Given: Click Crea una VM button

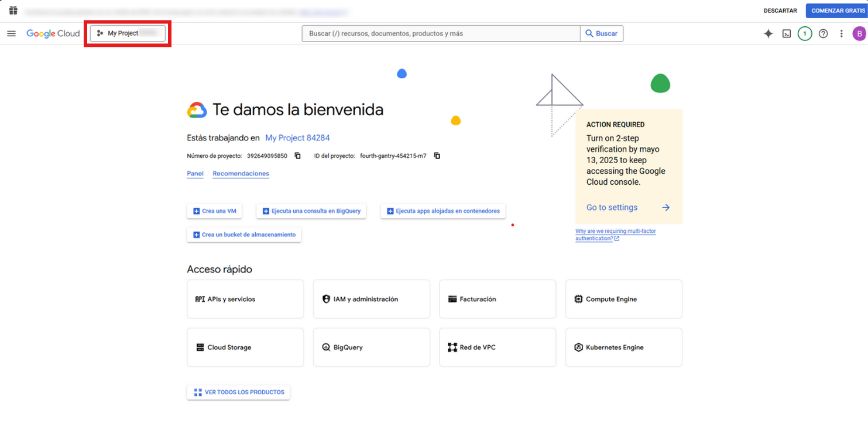Looking at the screenshot, I should coord(214,211).
